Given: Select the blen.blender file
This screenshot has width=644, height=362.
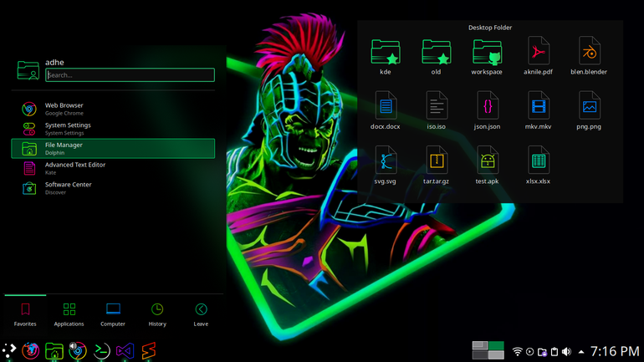Looking at the screenshot, I should coord(589,56).
